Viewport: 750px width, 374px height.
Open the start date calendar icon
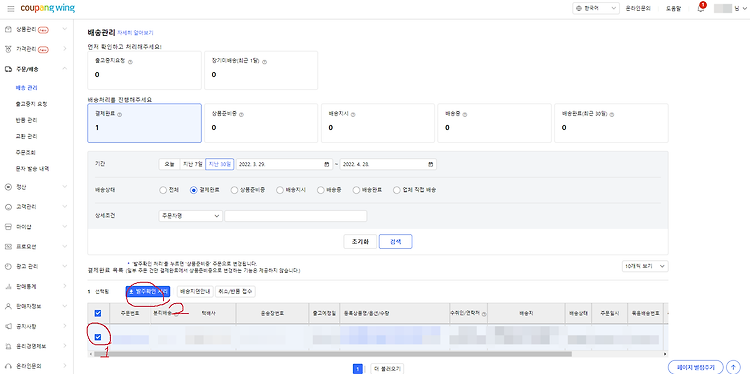pyautogui.click(x=327, y=164)
